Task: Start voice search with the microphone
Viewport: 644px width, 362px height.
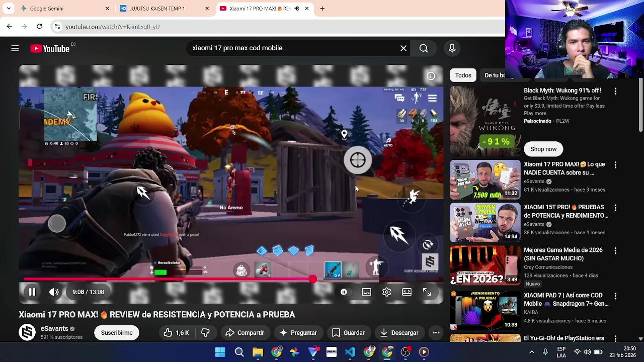Action: 452,48
